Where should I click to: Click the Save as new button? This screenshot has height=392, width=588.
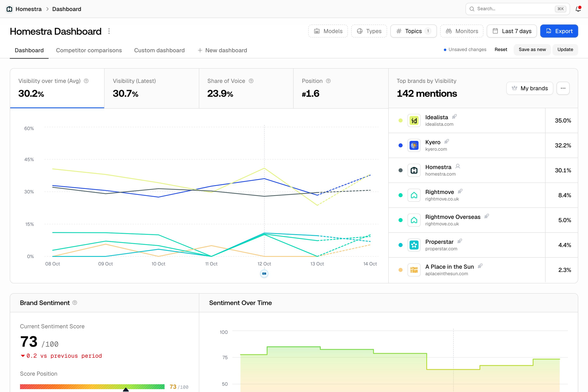tap(532, 49)
